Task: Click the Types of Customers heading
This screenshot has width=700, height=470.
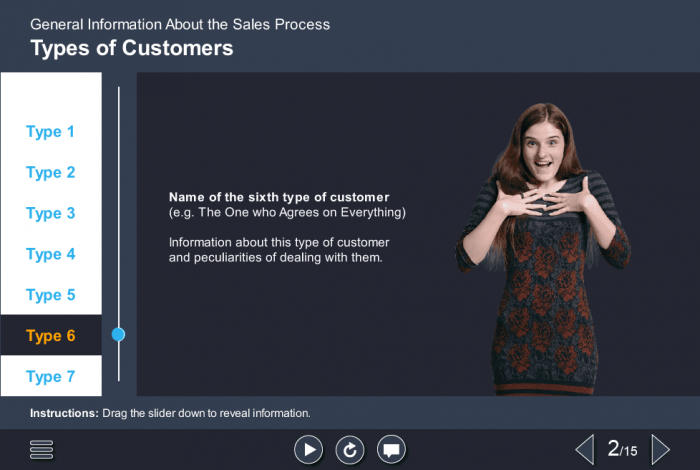Action: coord(132,48)
